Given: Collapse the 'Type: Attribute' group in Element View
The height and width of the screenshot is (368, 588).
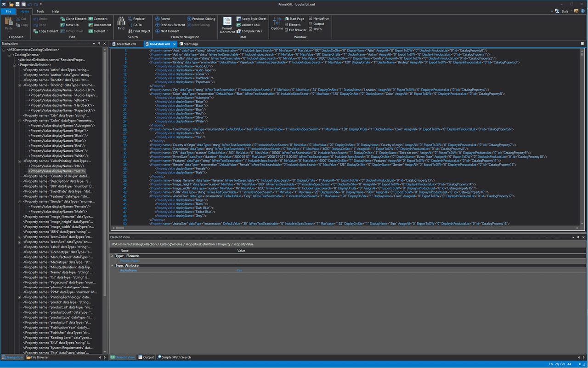Looking at the screenshot, I should click(112, 265).
